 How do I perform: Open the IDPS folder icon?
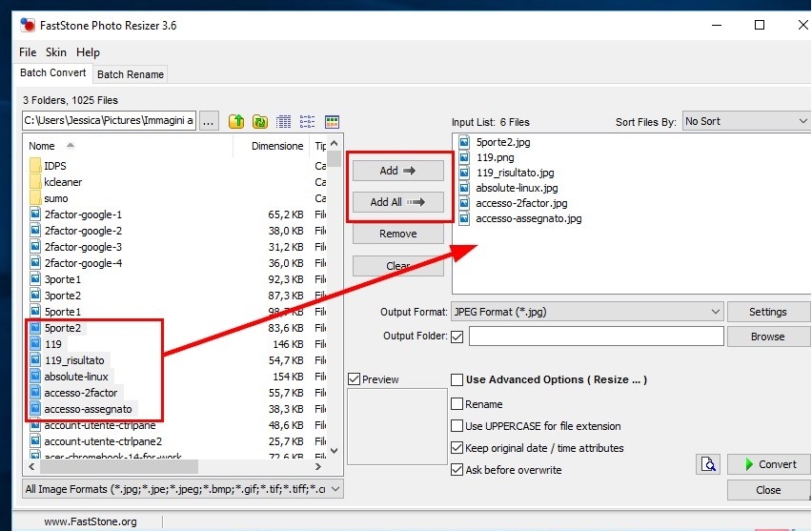pos(35,165)
